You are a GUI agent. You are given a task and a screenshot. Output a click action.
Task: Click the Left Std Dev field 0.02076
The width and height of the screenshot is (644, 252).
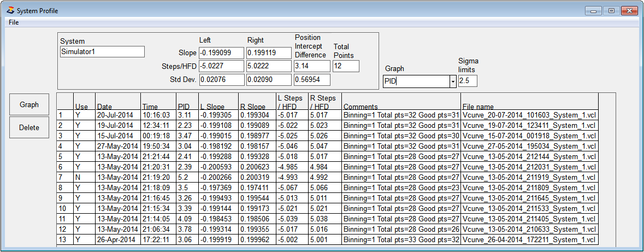click(x=222, y=80)
